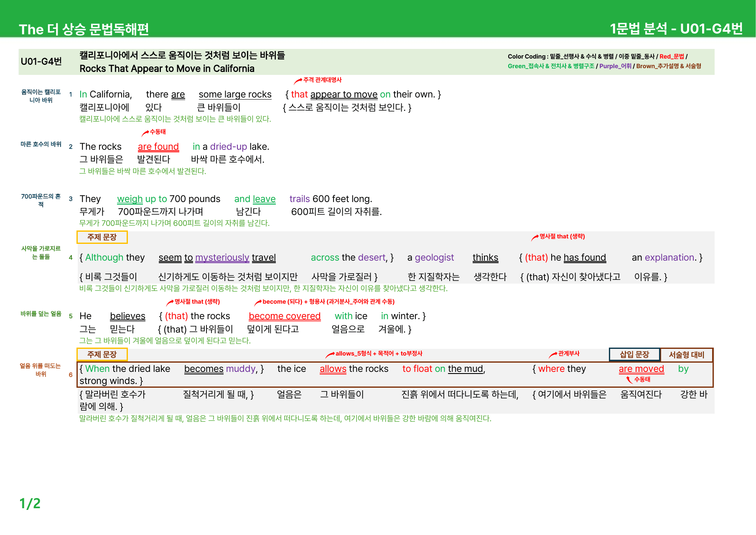The image size is (756, 535).
Task: Click the underlined verb 'believes'
Action: click(127, 316)
